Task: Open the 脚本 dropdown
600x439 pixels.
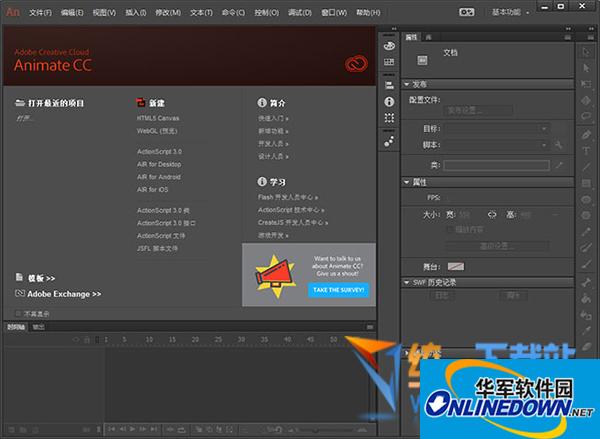Action: pyautogui.click(x=497, y=145)
